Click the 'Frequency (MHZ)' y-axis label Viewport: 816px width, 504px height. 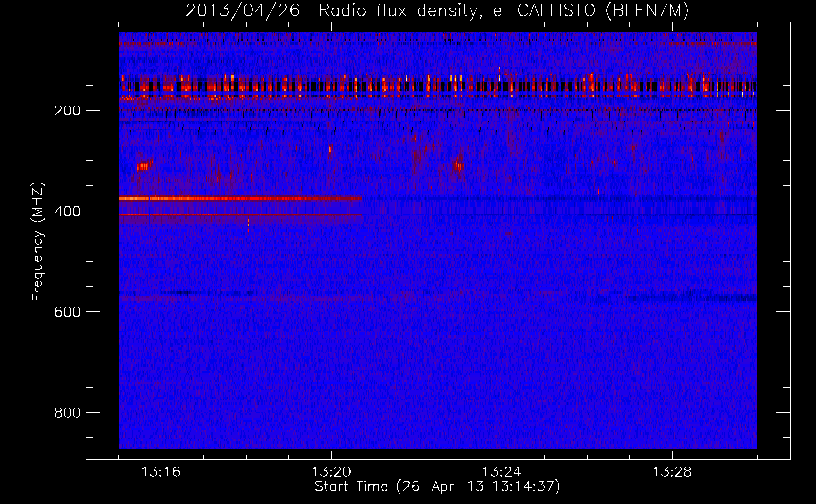38,242
